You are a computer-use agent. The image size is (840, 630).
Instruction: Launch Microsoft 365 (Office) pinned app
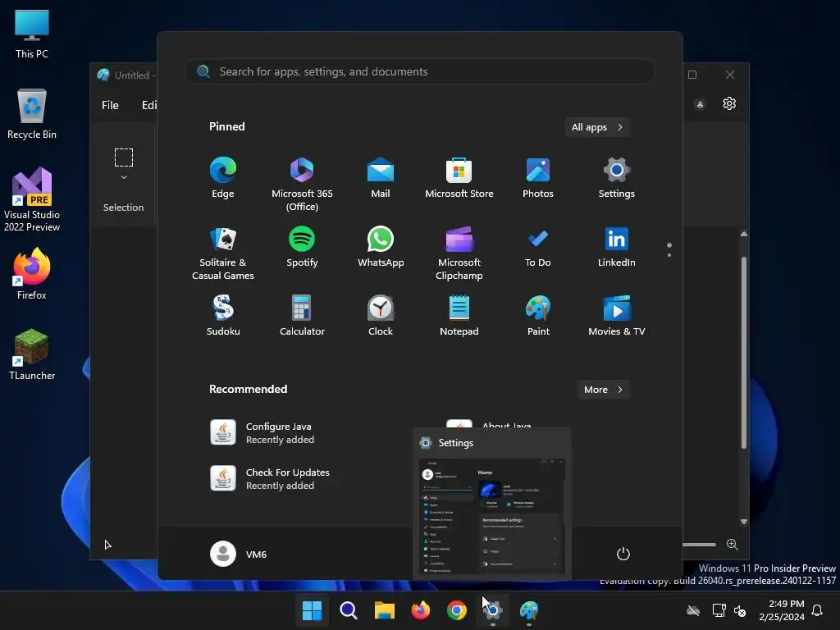coord(302,184)
